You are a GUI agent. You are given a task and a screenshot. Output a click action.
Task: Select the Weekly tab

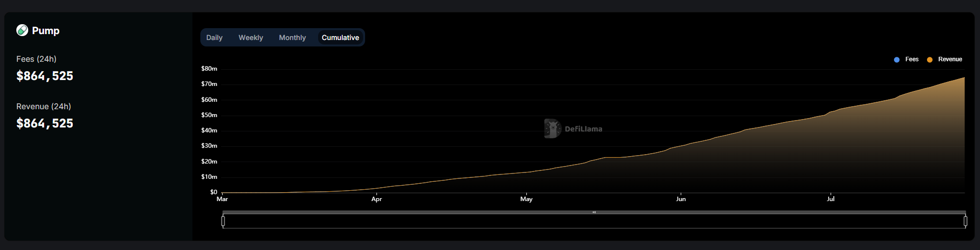[x=251, y=38]
